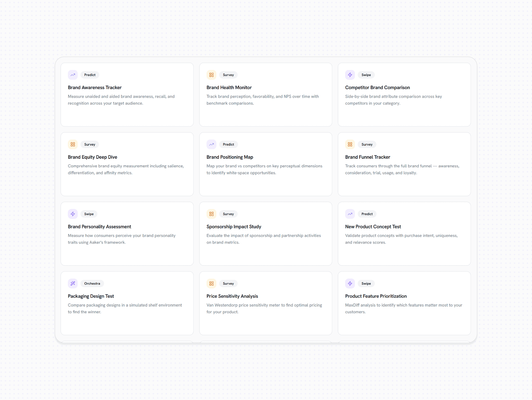
Task: Open the Brand Funnel Tracker title
Action: coord(367,157)
